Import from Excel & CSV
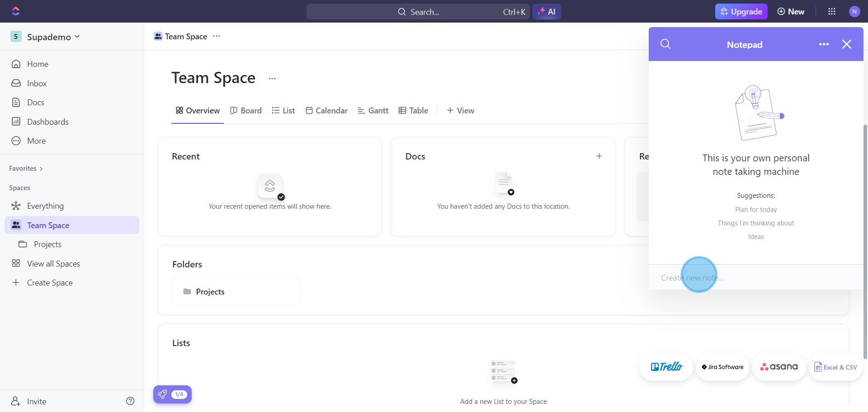868x412 pixels. 835,367
